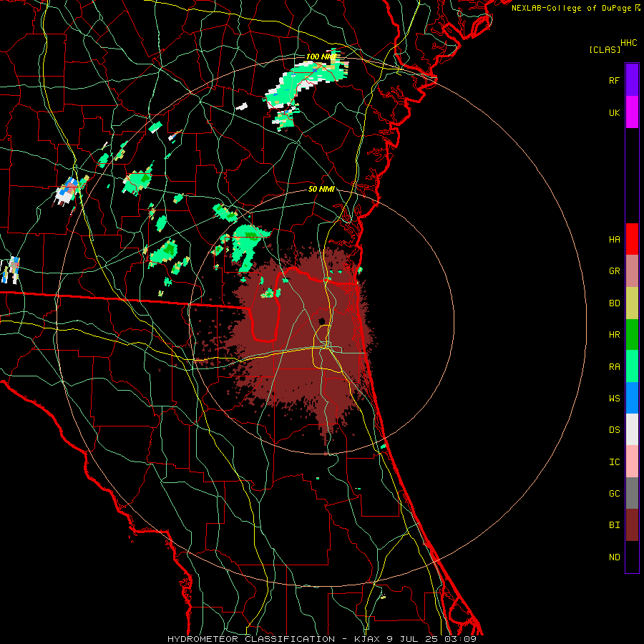
Task: Click the DS white legend swatch
Action: click(x=632, y=429)
